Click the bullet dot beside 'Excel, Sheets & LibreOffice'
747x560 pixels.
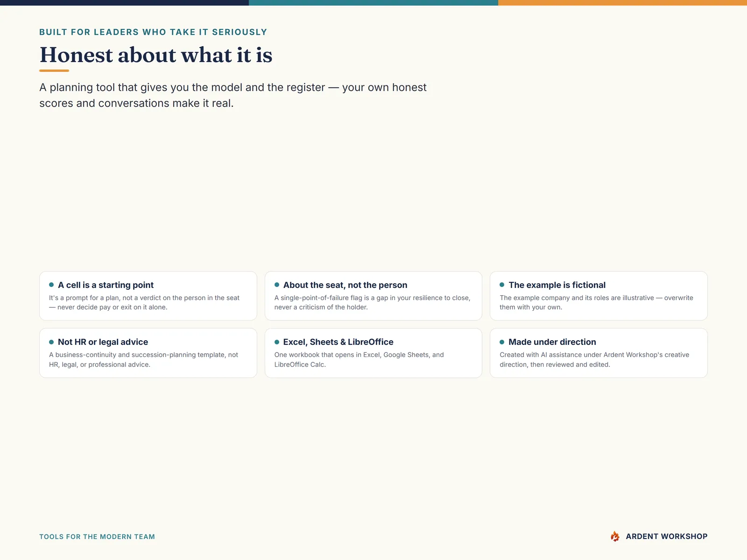[277, 342]
